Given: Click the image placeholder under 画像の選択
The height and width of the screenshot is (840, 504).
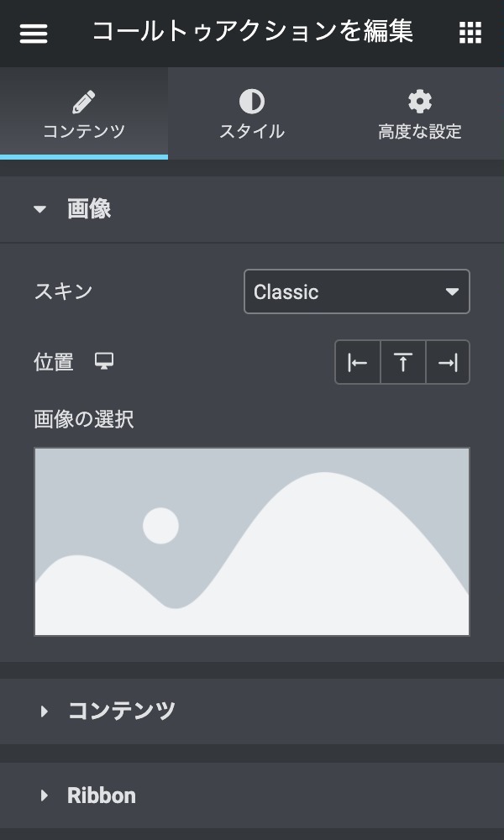Looking at the screenshot, I should pos(251,542).
